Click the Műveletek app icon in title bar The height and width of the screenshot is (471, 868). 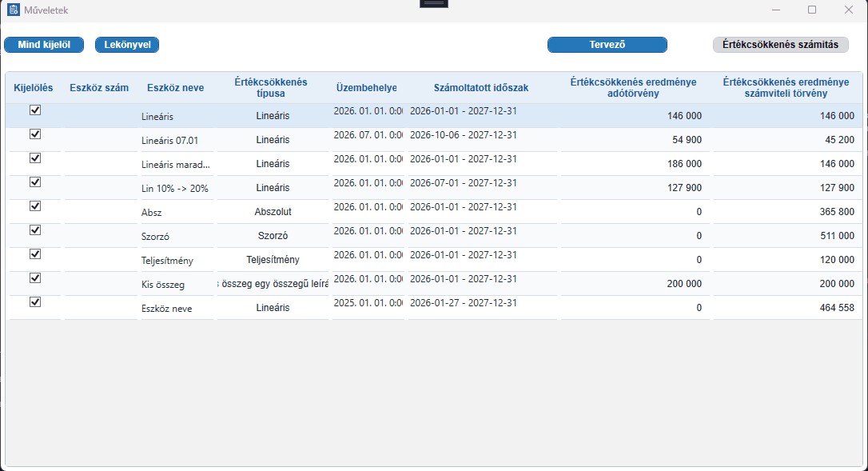[14, 10]
